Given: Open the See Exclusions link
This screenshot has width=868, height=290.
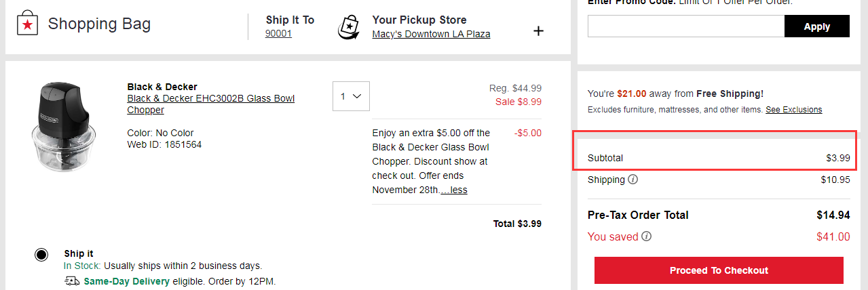Looking at the screenshot, I should (x=793, y=110).
